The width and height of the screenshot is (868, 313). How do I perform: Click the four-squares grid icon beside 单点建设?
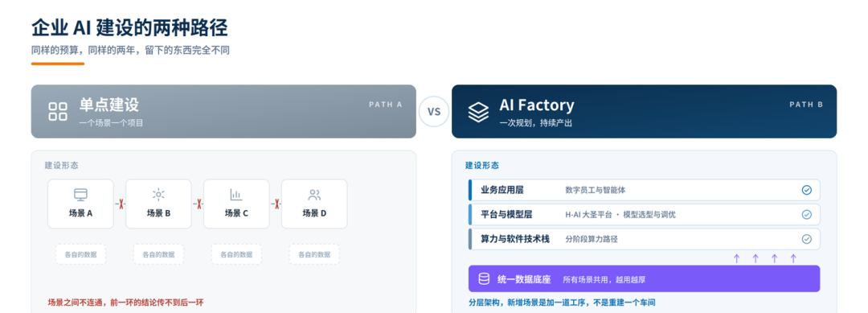coord(58,111)
